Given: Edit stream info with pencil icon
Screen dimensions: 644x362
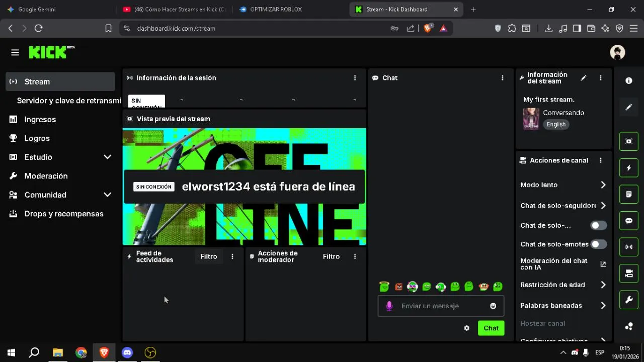Looking at the screenshot, I should (584, 78).
